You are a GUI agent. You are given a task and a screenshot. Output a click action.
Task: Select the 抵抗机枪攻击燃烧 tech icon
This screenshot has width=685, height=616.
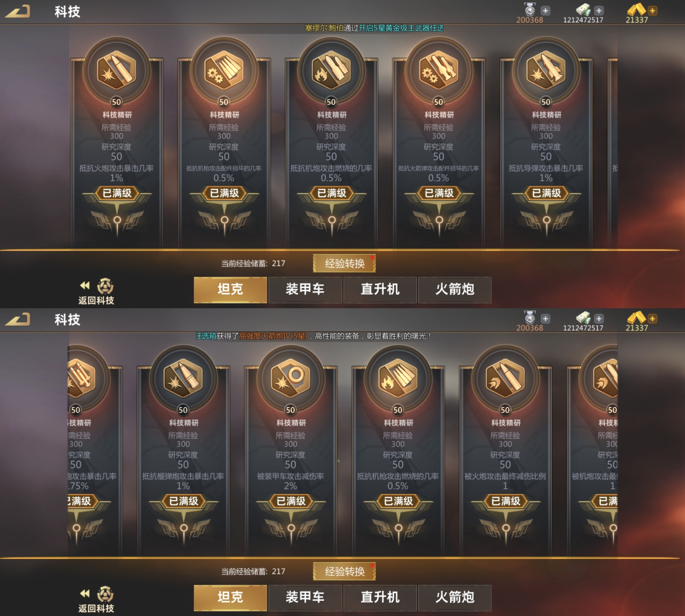coord(398,379)
